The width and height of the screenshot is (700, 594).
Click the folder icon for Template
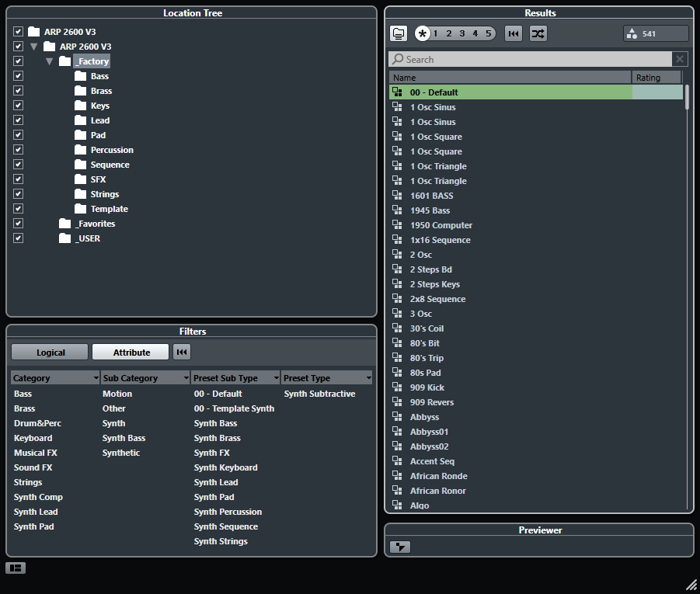click(80, 208)
